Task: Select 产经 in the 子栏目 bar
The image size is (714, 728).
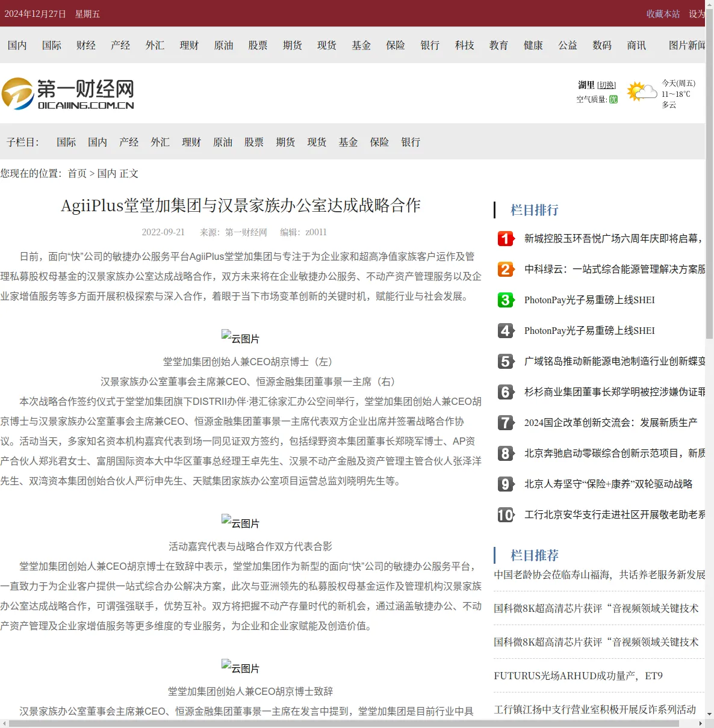Action: pos(129,142)
